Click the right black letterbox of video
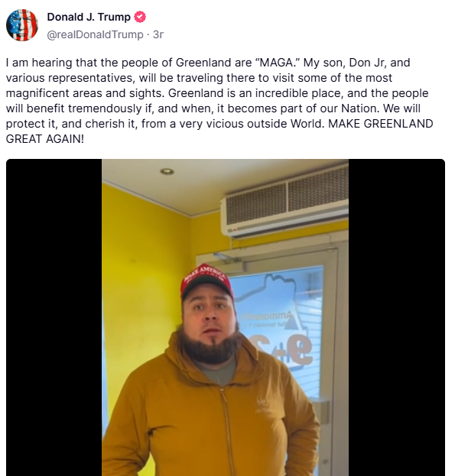The image size is (455, 476). [397, 317]
